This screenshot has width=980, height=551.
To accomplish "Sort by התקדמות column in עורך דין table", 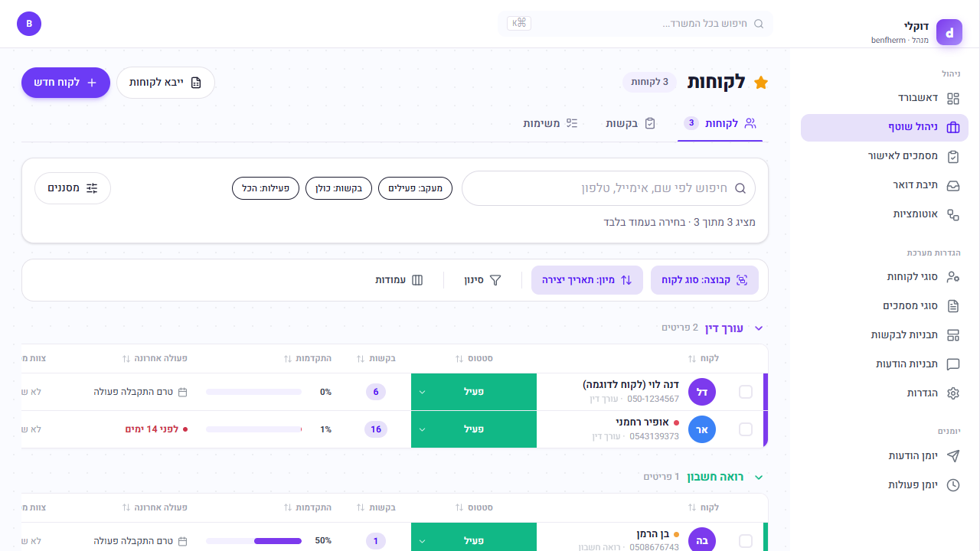I will coord(308,358).
